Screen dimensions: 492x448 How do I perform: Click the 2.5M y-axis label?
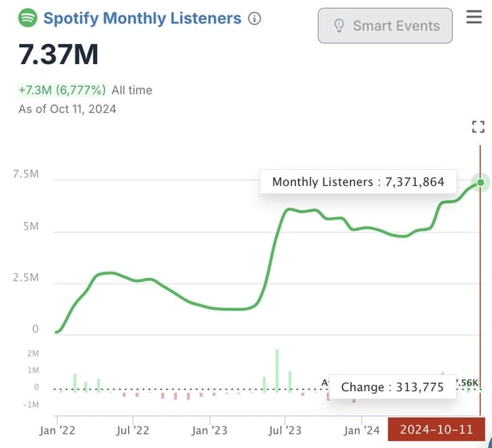pyautogui.click(x=26, y=277)
